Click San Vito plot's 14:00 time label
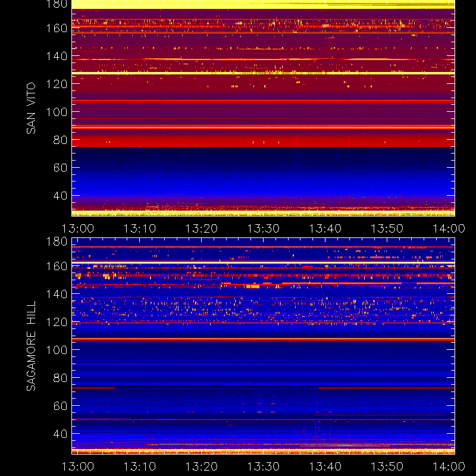Image resolution: width=476 pixels, height=476 pixels. click(x=449, y=228)
